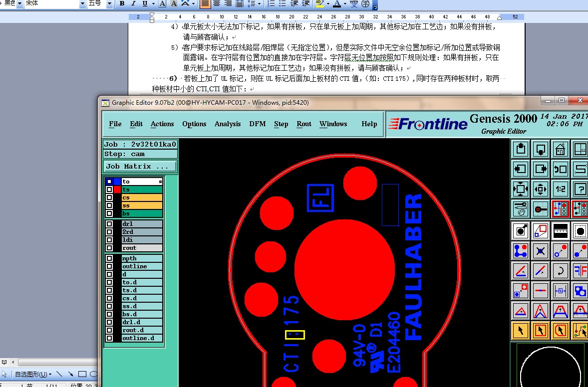The image size is (588, 387).
Task: Click the red-bordered blue net traffic-light icon
Action: tap(560, 208)
